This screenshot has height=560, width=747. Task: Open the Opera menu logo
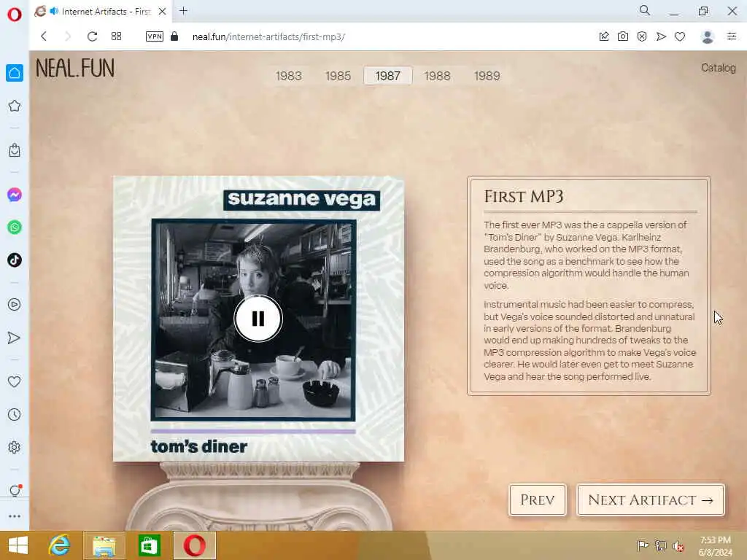tap(15, 14)
